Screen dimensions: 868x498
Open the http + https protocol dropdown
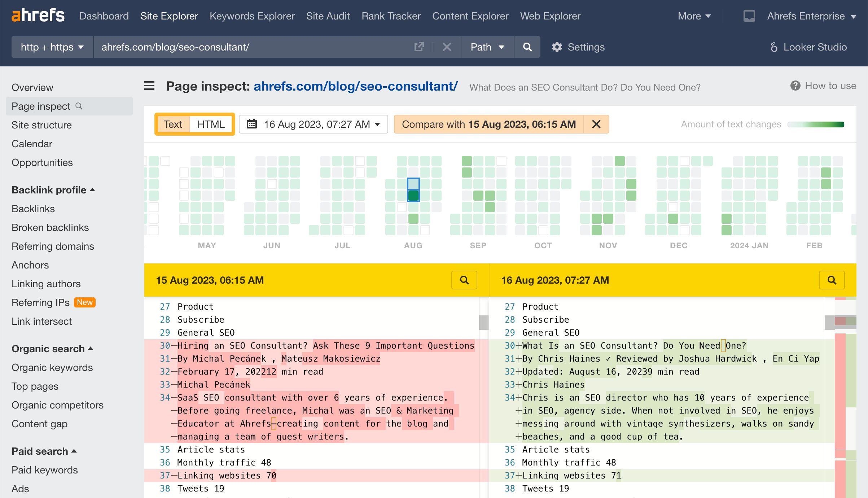tap(52, 47)
